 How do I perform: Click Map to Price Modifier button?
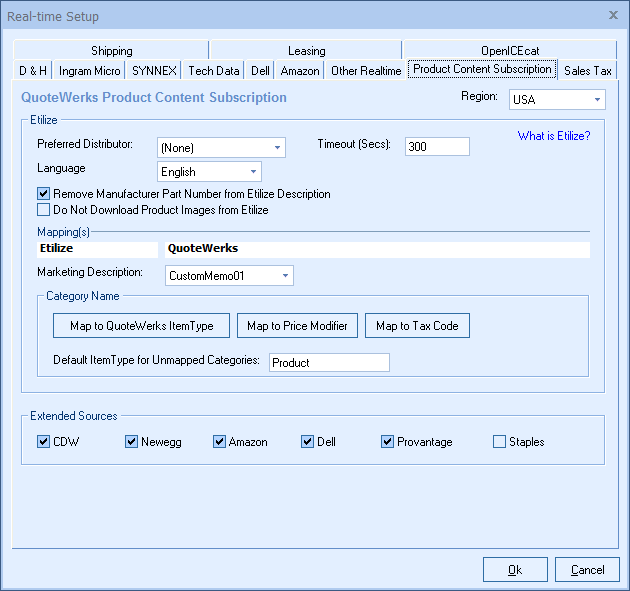tap(297, 325)
